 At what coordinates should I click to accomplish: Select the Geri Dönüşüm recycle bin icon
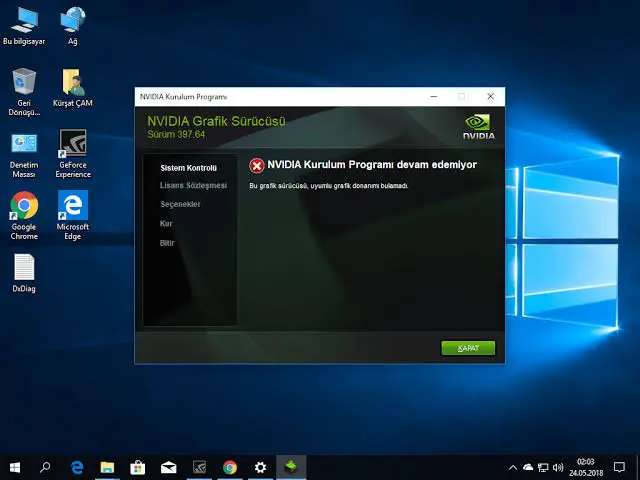(x=24, y=92)
